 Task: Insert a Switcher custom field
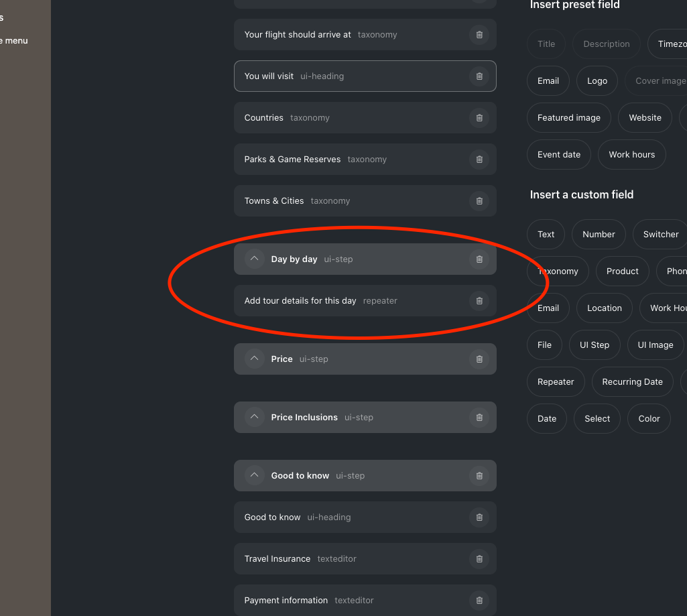(x=659, y=234)
